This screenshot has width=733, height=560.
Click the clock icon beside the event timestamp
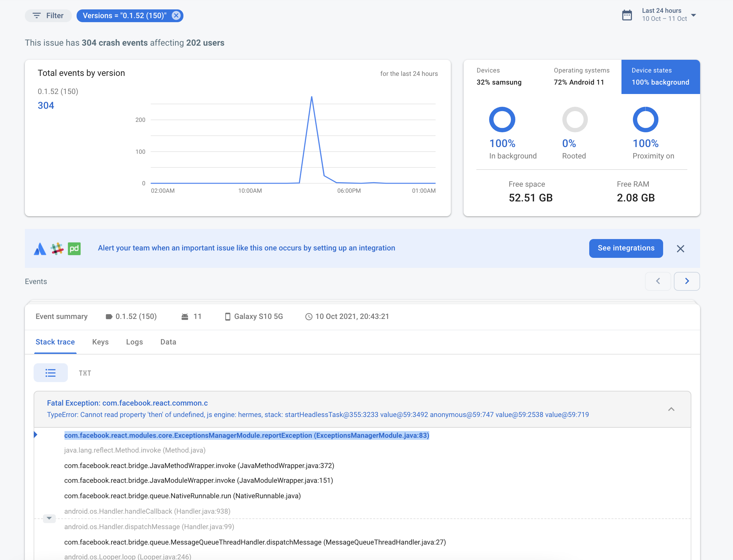(309, 317)
